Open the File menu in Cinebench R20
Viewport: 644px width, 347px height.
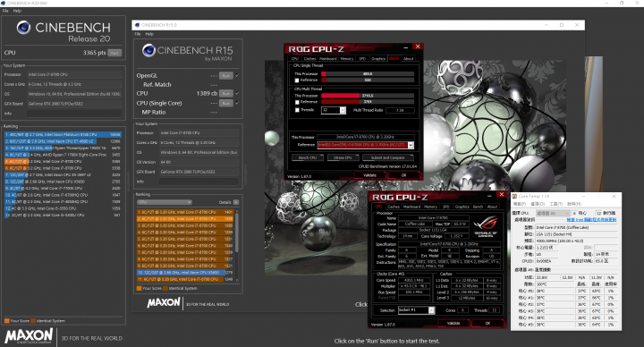(x=5, y=11)
